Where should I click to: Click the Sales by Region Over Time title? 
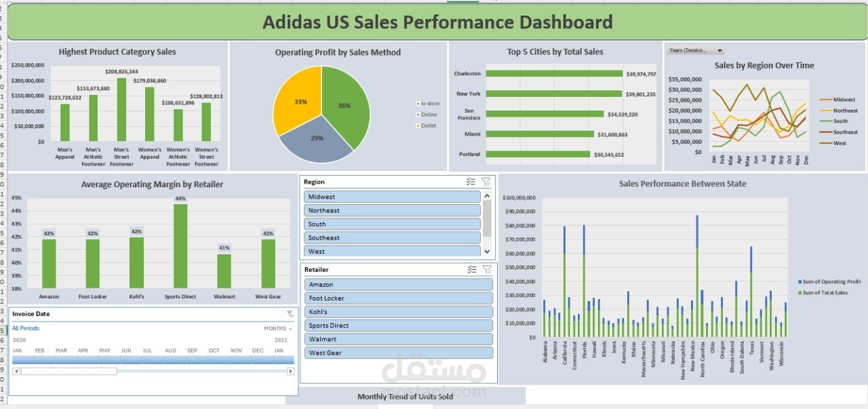(x=764, y=66)
